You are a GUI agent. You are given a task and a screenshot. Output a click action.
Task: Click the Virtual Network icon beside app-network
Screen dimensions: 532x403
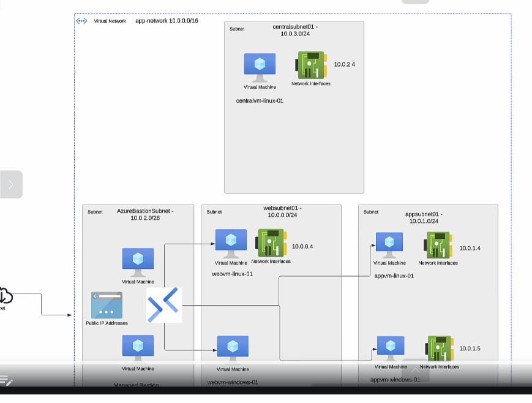coord(81,21)
